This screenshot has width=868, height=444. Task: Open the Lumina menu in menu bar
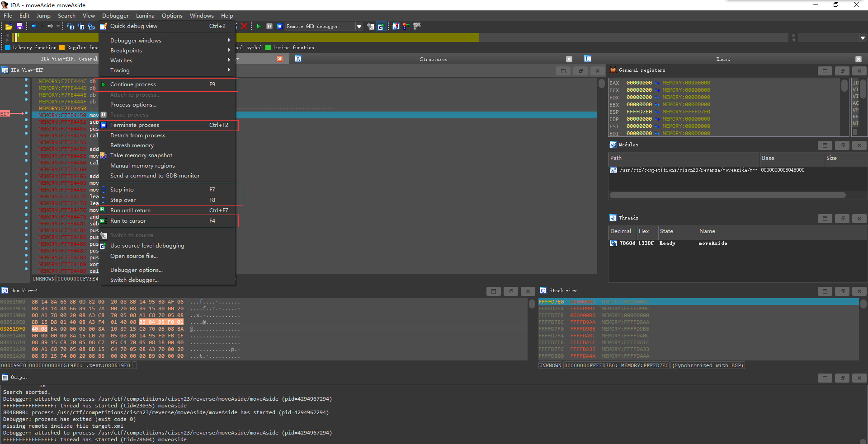tap(145, 15)
